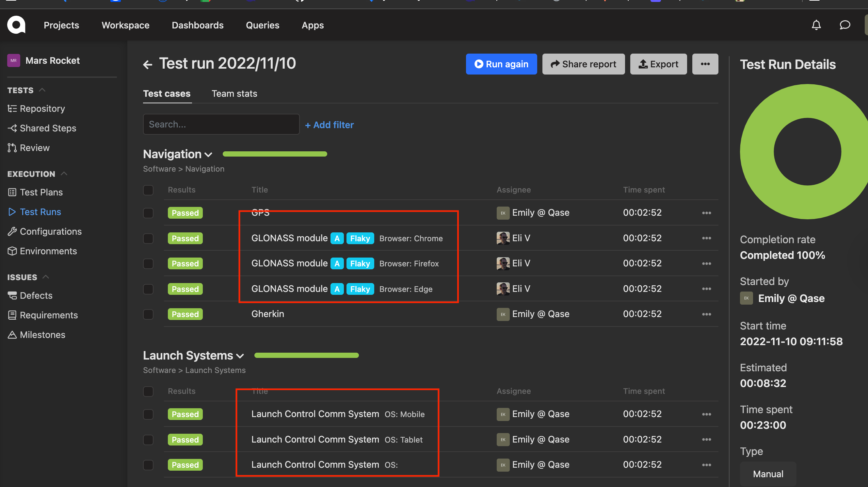Open Milestones in sidebar
The width and height of the screenshot is (868, 487).
[x=37, y=335]
